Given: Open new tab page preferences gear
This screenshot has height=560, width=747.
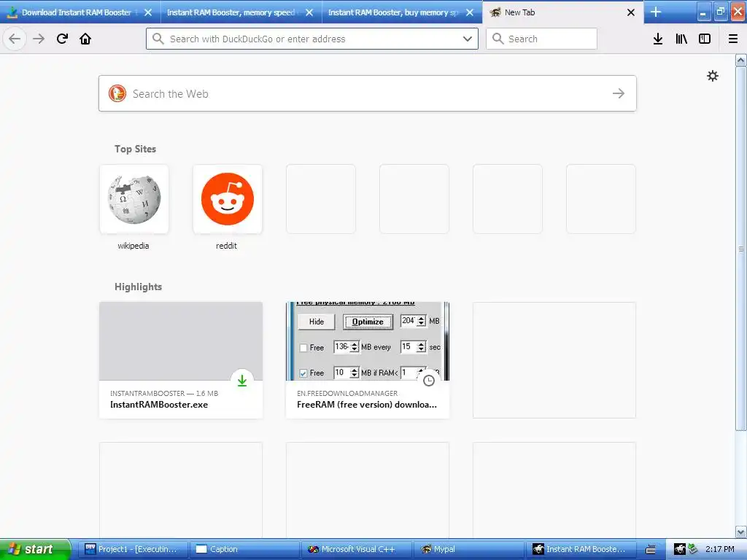Looking at the screenshot, I should click(x=713, y=76).
